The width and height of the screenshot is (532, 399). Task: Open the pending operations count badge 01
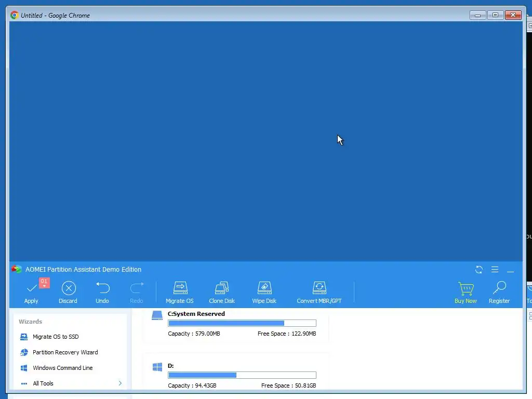click(x=44, y=283)
